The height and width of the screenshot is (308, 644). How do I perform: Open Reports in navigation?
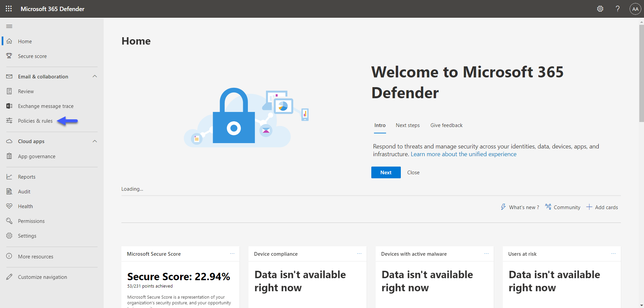pyautogui.click(x=27, y=177)
